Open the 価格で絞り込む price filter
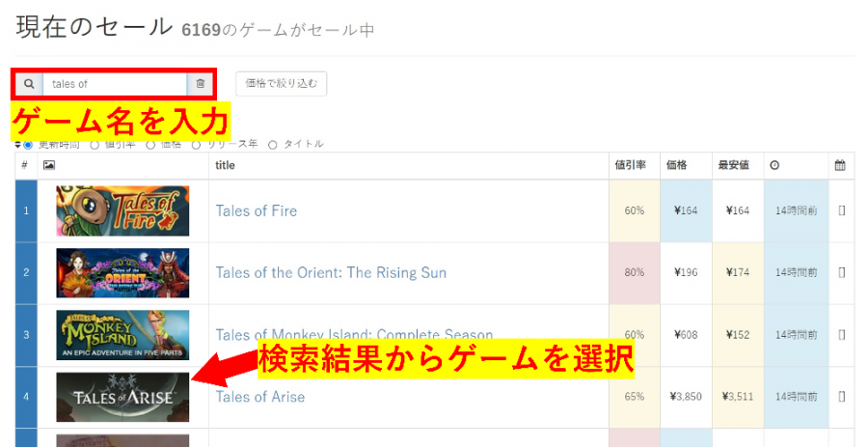The height and width of the screenshot is (447, 868). [282, 84]
